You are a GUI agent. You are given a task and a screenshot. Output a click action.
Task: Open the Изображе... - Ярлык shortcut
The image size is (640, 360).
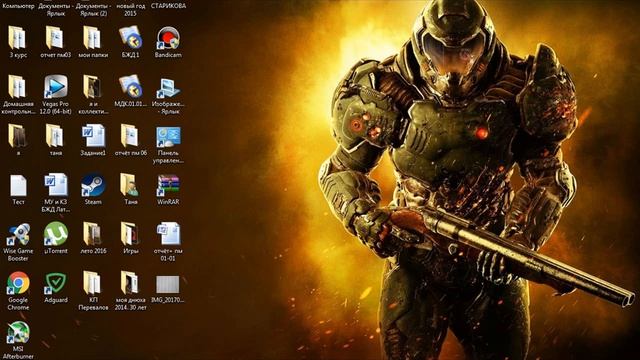pos(168,87)
